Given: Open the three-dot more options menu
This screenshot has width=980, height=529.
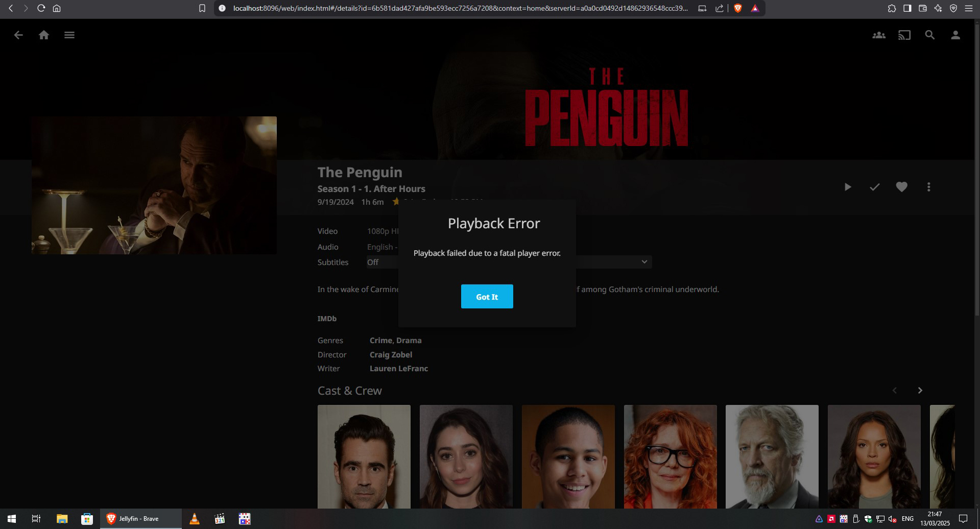Looking at the screenshot, I should [928, 187].
